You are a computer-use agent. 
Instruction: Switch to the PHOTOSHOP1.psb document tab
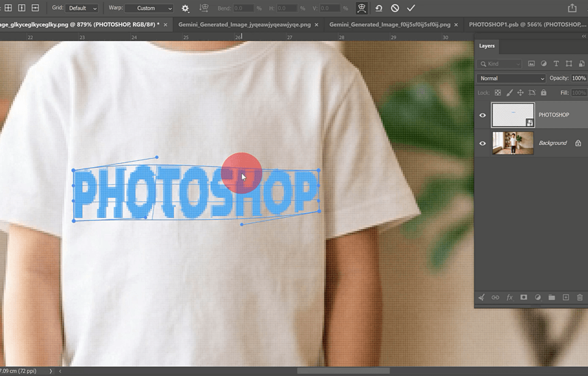point(527,24)
